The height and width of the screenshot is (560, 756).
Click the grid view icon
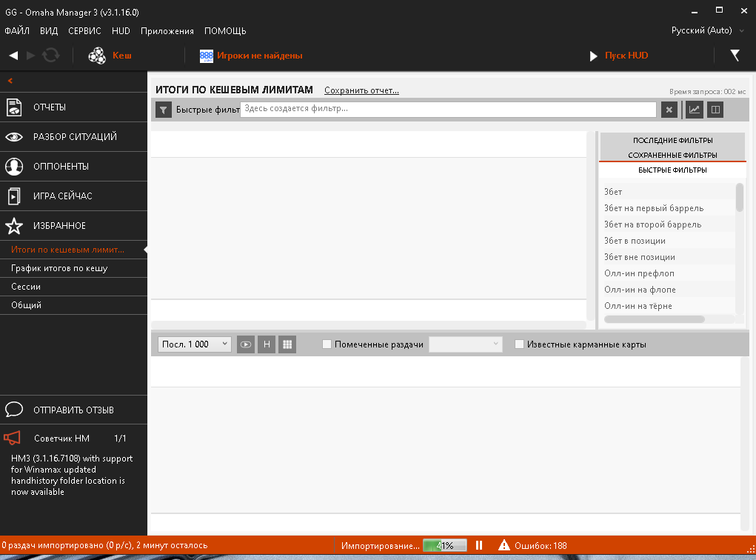(x=287, y=344)
